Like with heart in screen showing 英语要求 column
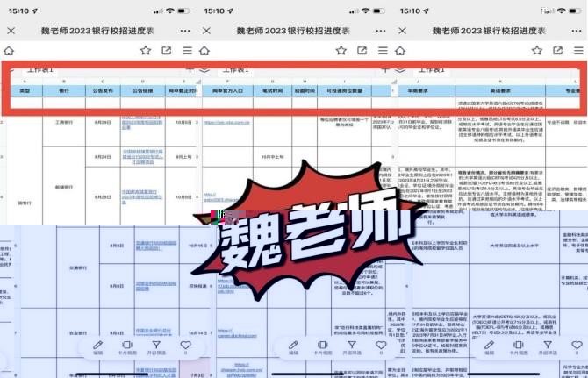Viewport: 588px width, 378px height. (x=577, y=347)
